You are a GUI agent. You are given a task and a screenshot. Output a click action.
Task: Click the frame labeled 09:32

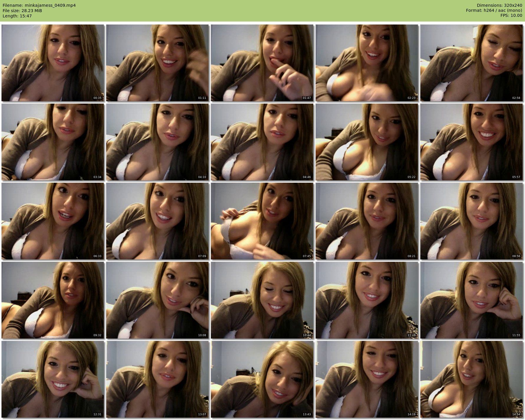[53, 300]
